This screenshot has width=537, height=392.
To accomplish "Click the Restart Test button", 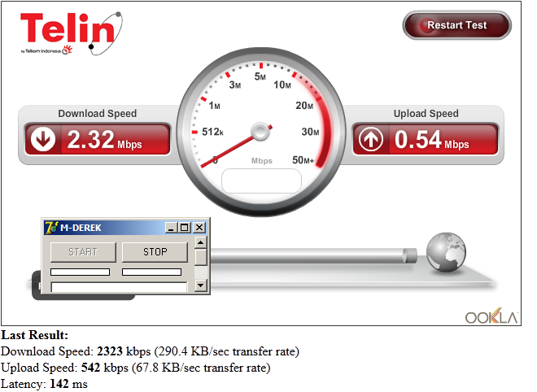I will [457, 25].
